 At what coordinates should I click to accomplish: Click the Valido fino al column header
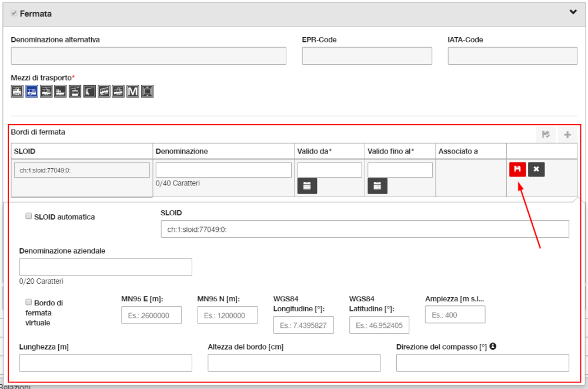click(x=400, y=151)
